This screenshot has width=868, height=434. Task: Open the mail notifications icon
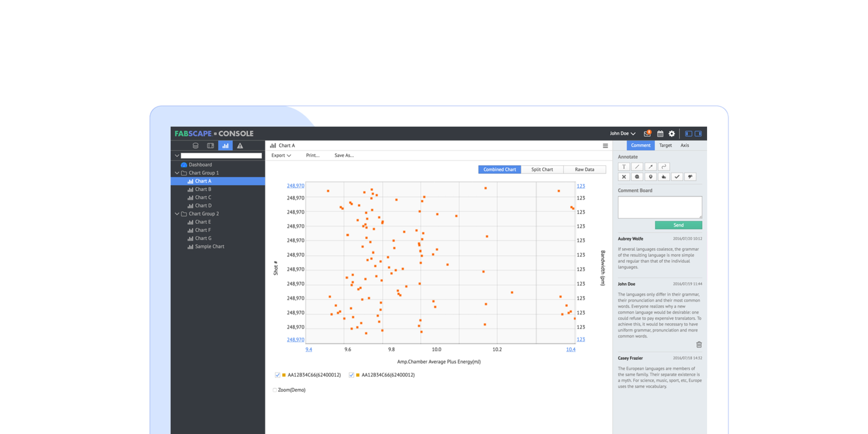coord(647,134)
